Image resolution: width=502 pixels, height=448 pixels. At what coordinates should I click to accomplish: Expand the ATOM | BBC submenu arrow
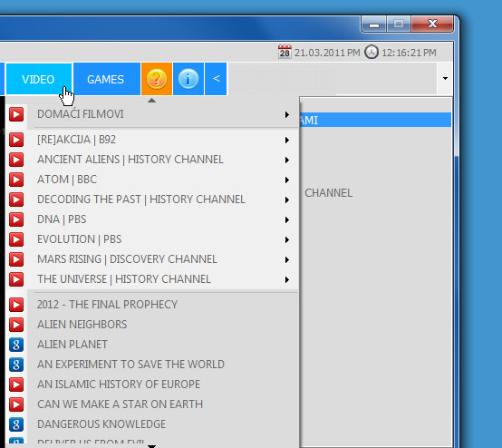click(287, 180)
